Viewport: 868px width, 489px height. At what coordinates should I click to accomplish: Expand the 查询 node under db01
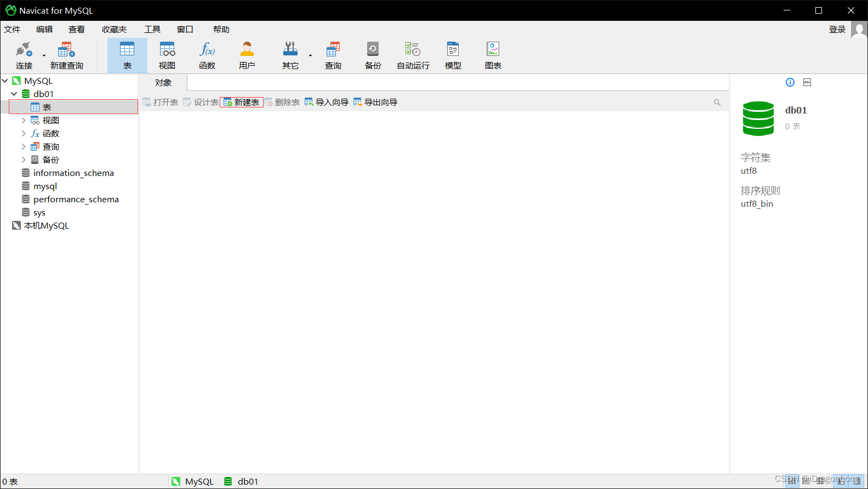tap(24, 146)
